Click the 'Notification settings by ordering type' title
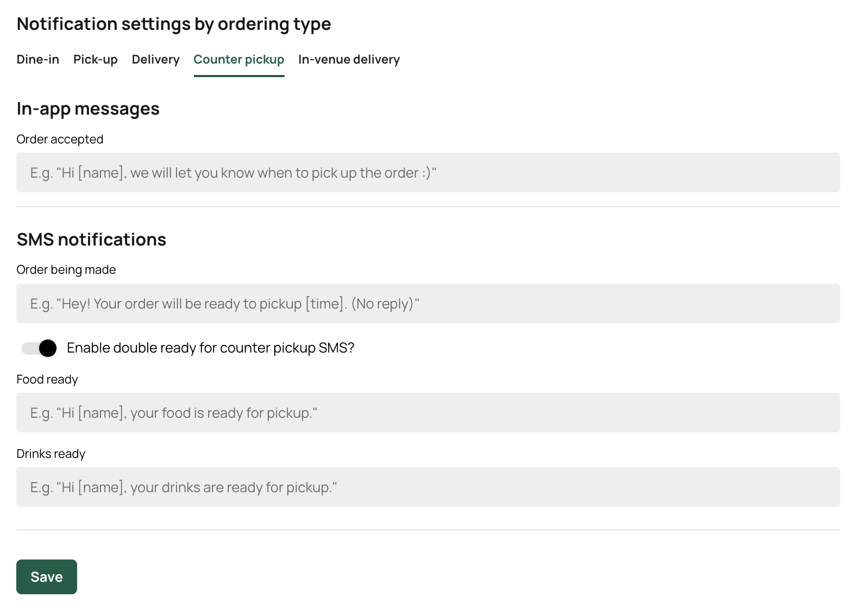Screen dimensions: 857x616 pos(174,24)
